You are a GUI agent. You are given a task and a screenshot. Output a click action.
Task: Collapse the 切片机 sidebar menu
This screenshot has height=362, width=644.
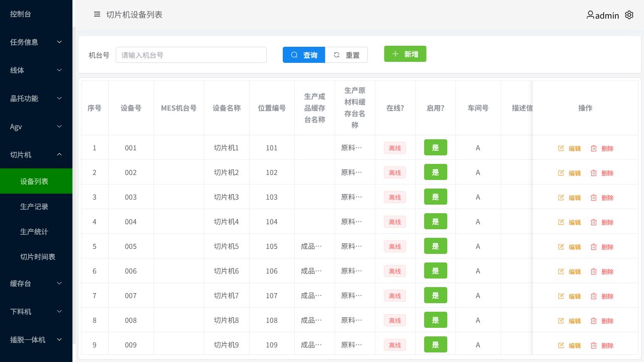coord(36,155)
